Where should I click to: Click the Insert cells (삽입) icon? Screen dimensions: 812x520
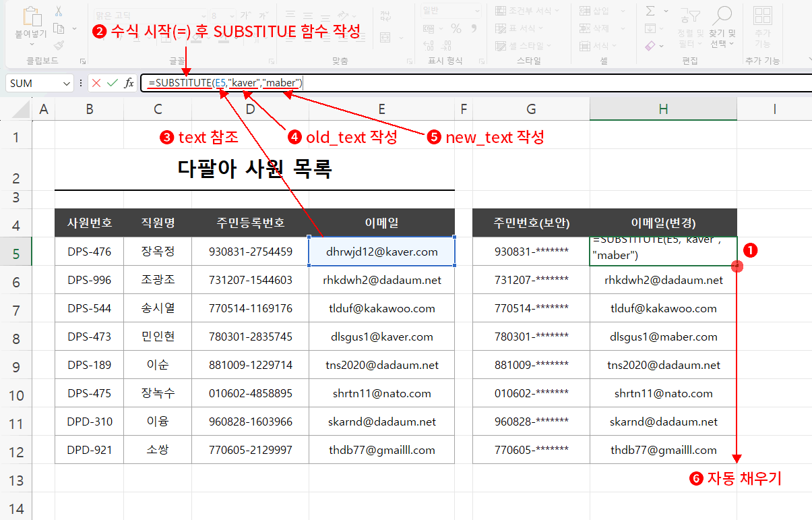584,11
